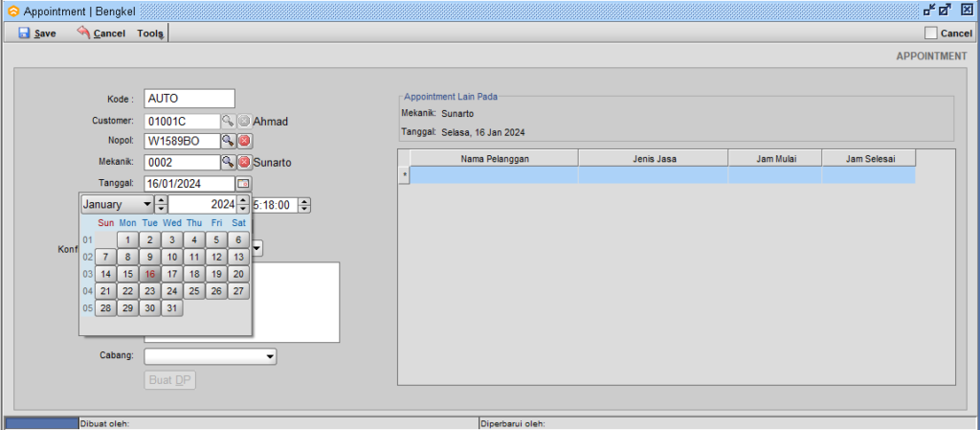
Task: Clear the Mekanik field with red icon
Action: (244, 162)
